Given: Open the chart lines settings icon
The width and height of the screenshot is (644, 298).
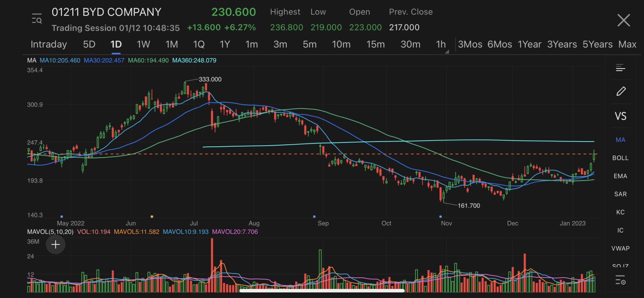Looking at the screenshot, I should tap(620, 68).
